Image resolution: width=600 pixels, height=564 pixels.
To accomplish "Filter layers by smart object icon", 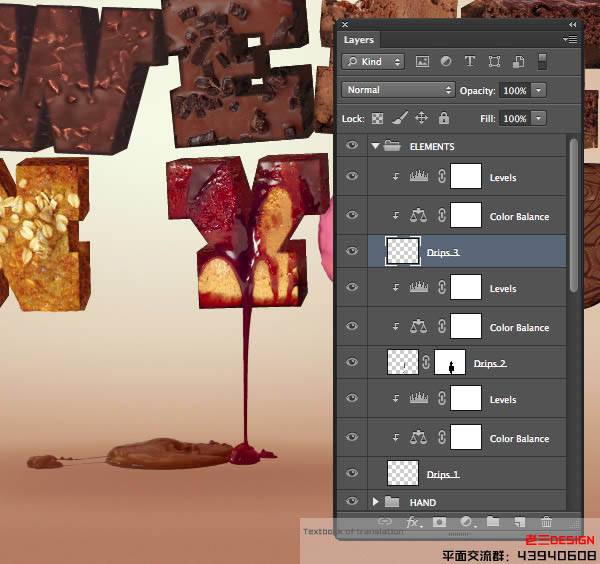I will point(518,62).
